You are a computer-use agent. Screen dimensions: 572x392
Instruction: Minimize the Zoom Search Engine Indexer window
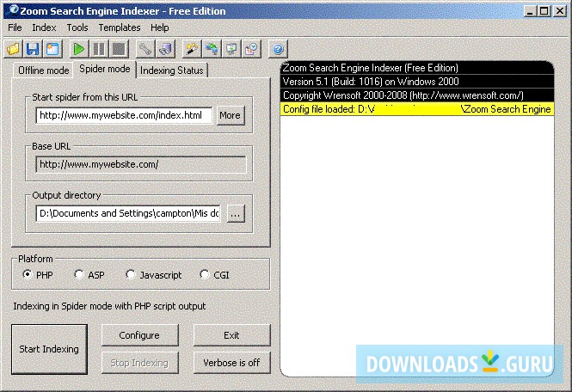click(531, 11)
